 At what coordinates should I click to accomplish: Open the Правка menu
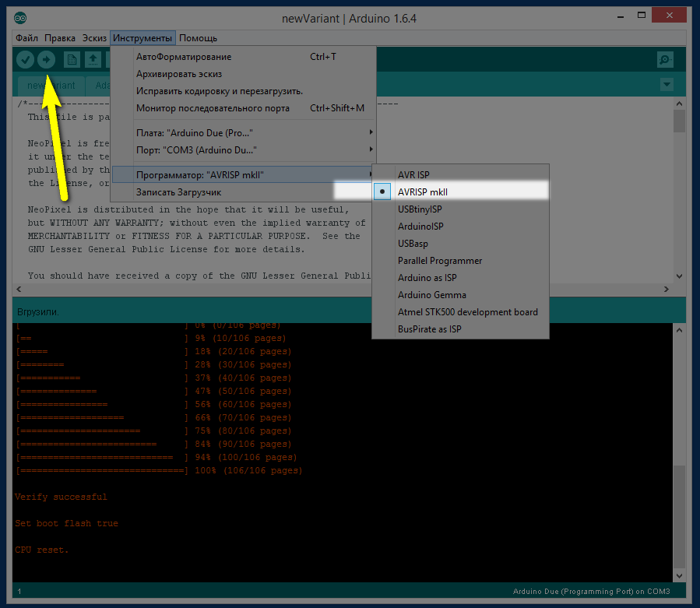coord(60,38)
